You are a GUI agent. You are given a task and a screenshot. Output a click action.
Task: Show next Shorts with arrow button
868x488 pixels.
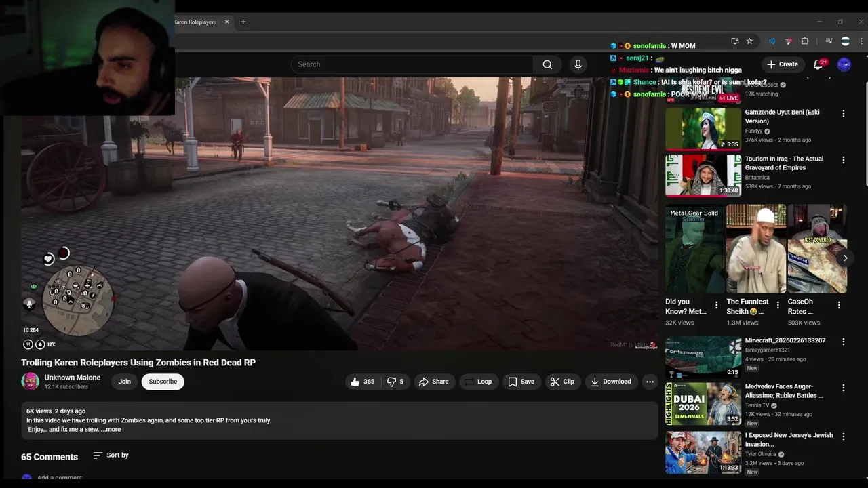tap(845, 258)
